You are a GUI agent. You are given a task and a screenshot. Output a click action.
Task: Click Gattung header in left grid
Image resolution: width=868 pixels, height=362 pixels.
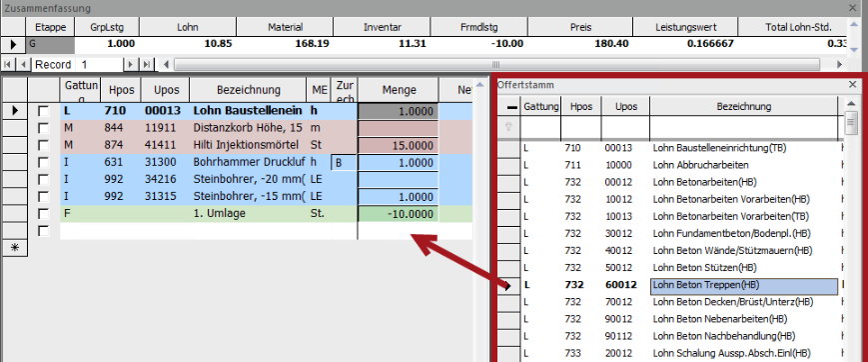click(81, 90)
